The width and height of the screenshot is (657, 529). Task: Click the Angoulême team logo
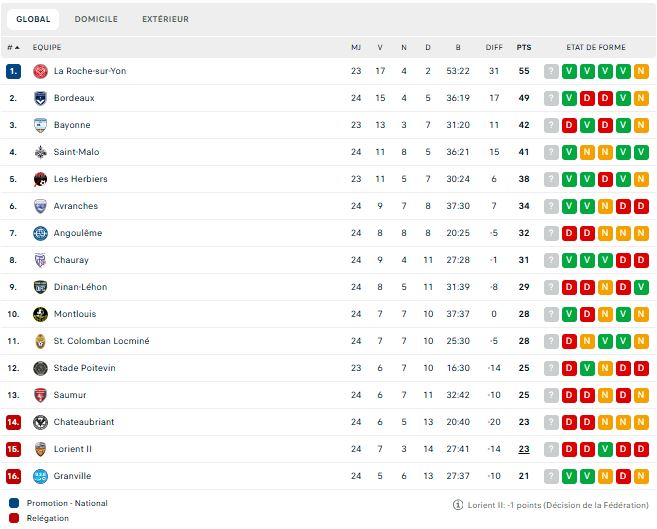point(41,233)
